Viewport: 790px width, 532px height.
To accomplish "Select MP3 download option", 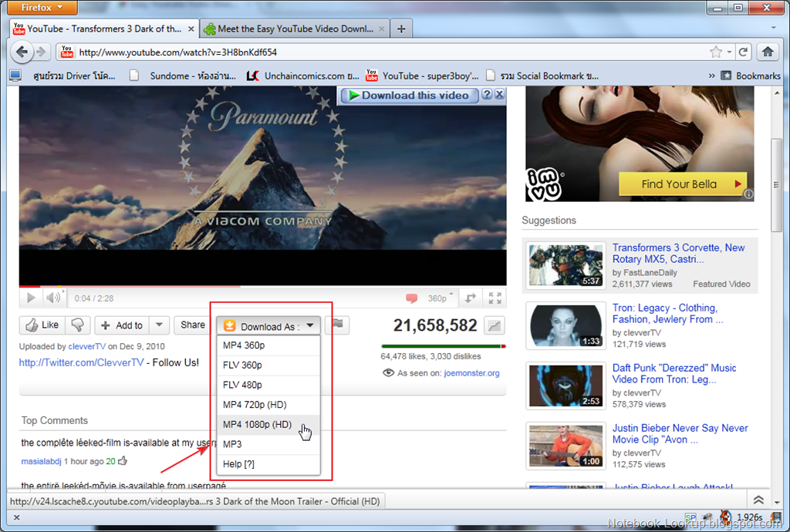I will click(268, 444).
